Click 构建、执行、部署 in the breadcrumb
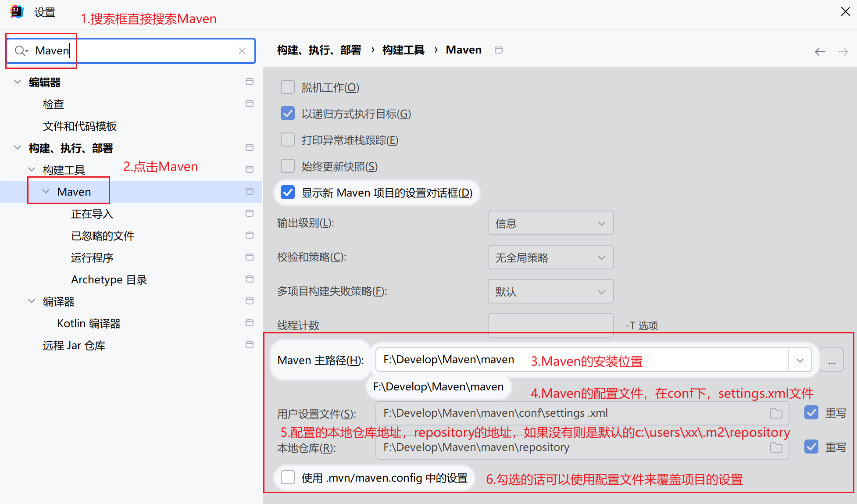This screenshot has width=857, height=504. (x=319, y=50)
